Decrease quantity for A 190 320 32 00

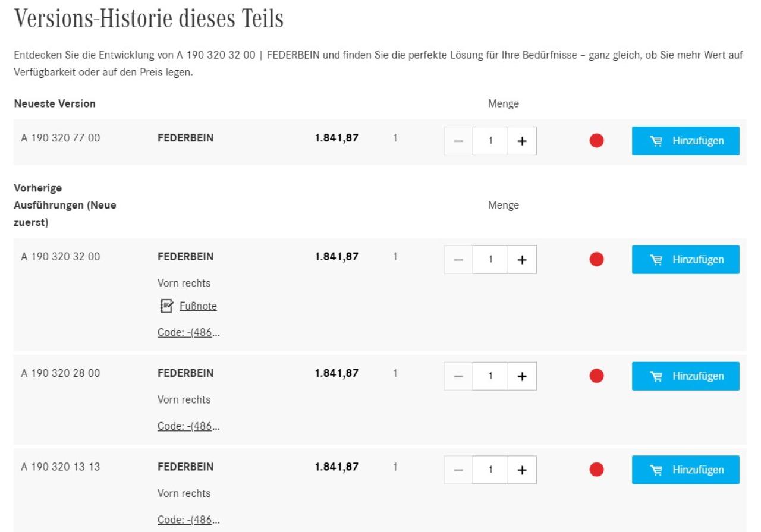tap(458, 260)
